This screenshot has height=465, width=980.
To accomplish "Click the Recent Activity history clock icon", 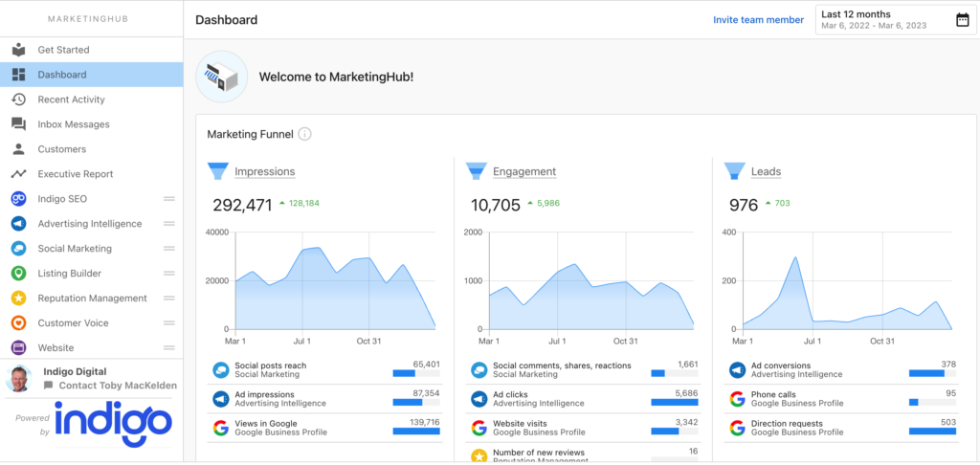I will tap(19, 100).
